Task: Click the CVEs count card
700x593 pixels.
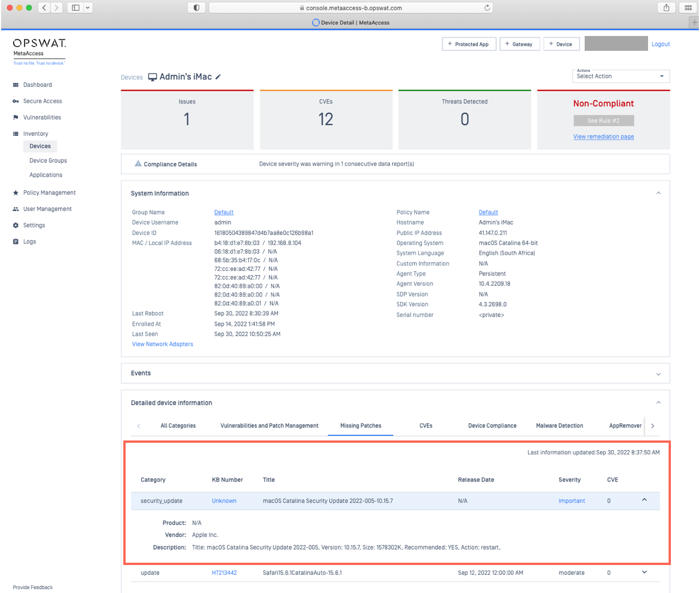Action: pos(326,119)
